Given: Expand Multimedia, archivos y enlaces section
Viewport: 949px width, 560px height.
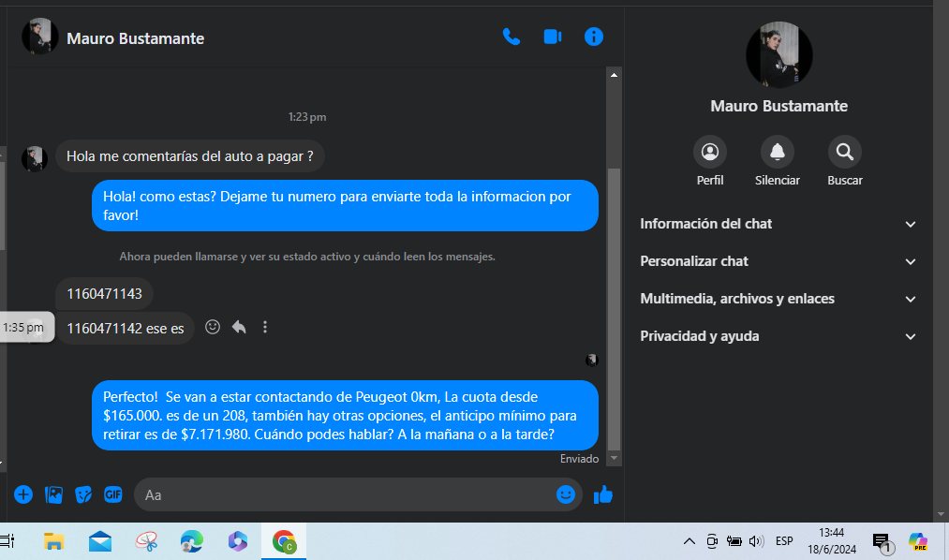Looking at the screenshot, I should pos(778,299).
